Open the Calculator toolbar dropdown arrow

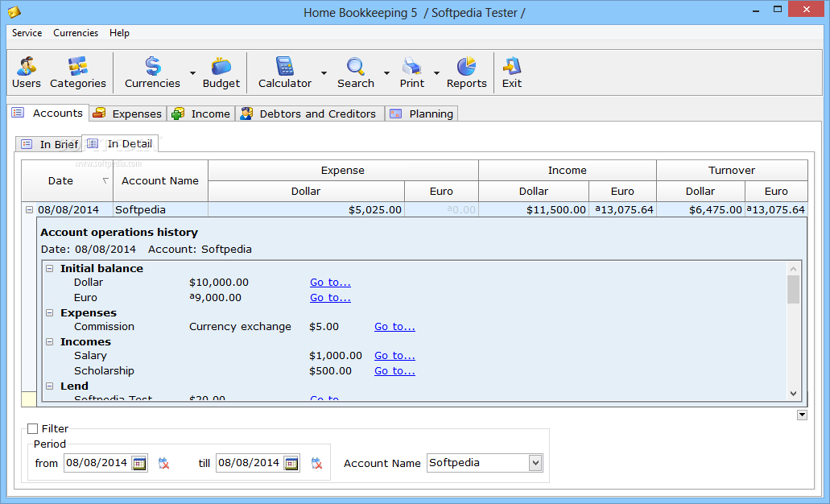[x=324, y=73]
